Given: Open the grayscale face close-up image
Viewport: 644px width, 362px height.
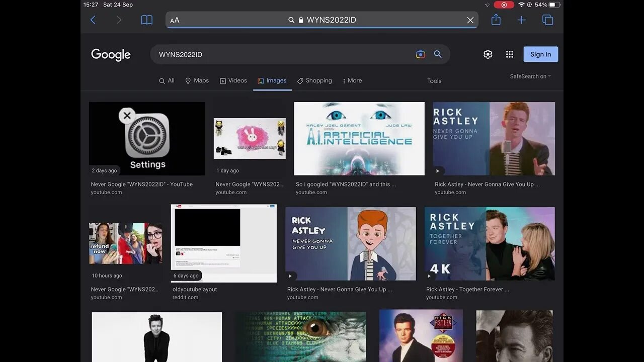Looking at the screenshot, I should pyautogui.click(x=514, y=336).
